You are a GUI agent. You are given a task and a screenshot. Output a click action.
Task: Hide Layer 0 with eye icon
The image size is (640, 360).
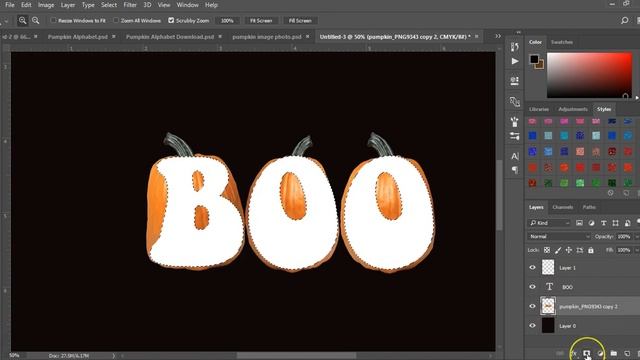coord(532,325)
